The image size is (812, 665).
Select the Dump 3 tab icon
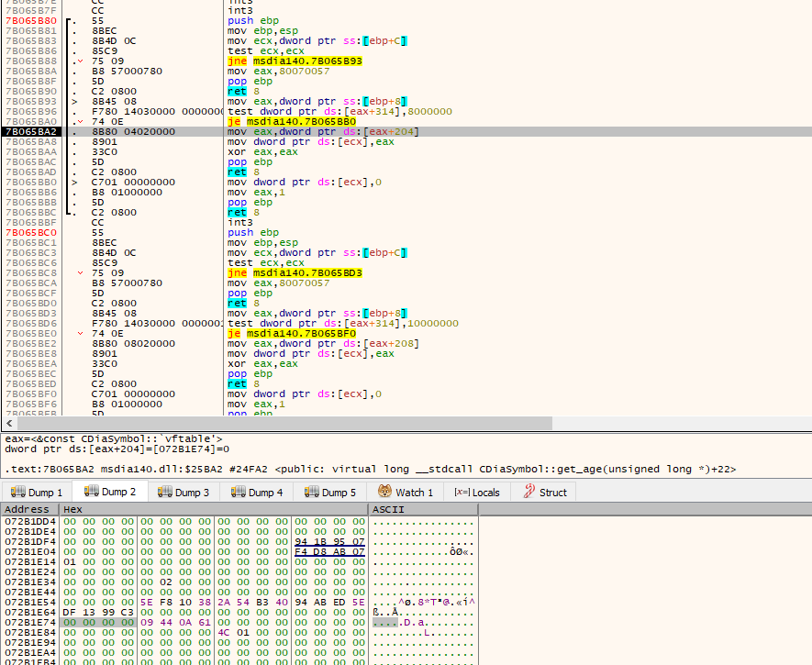(164, 492)
